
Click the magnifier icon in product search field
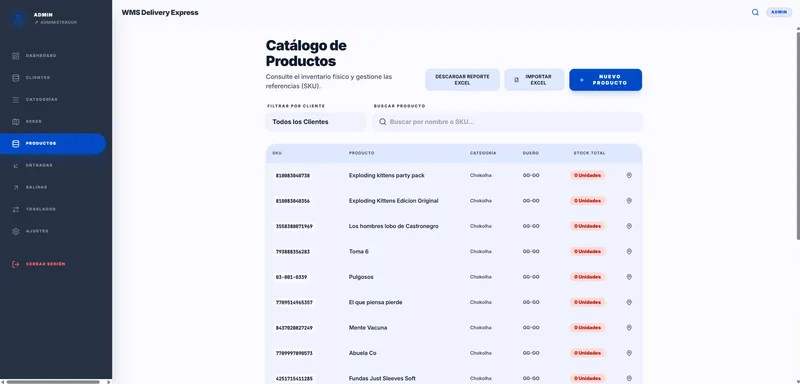[x=383, y=122]
